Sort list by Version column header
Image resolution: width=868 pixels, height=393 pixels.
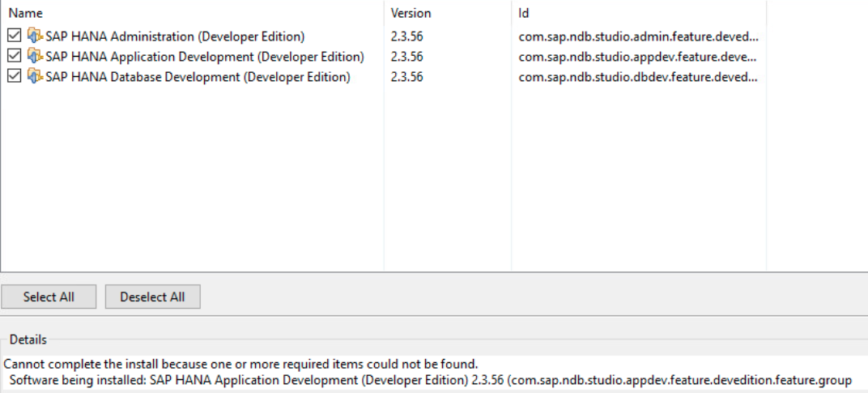click(447, 13)
